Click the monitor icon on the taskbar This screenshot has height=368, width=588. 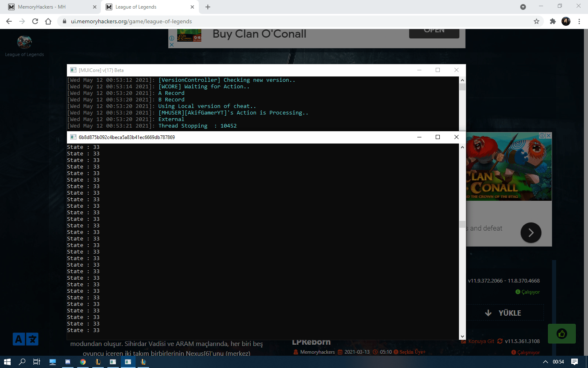click(x=53, y=362)
